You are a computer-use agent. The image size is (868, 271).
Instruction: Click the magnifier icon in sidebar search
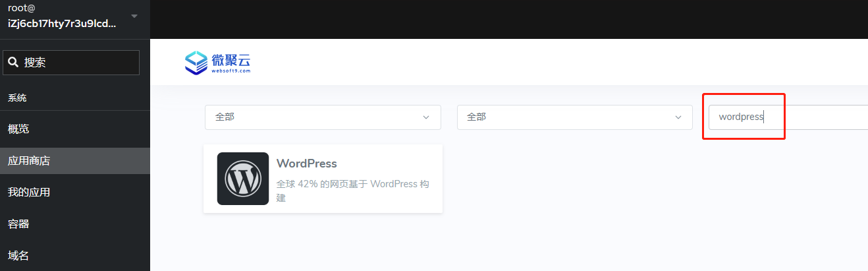(13, 63)
